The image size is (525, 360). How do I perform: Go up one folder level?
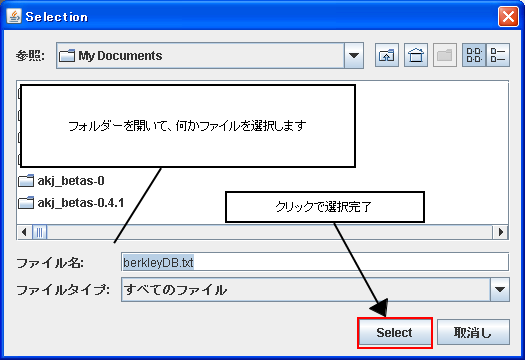[386, 55]
